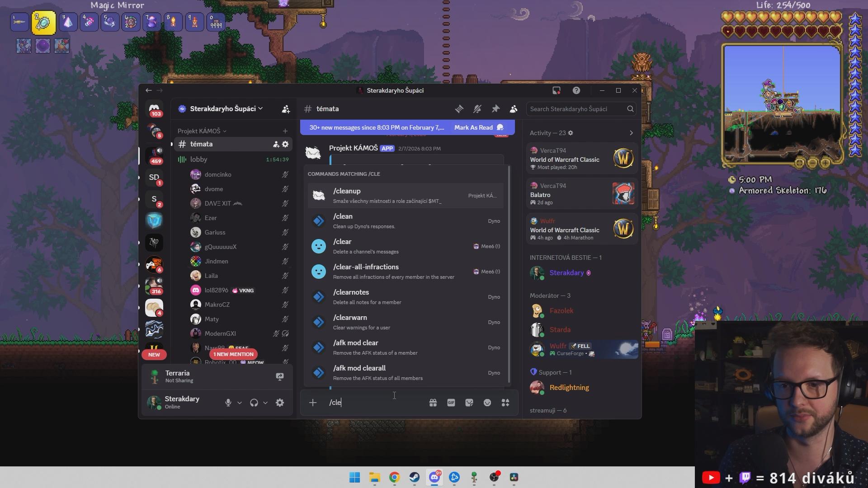The width and height of the screenshot is (868, 488).
Task: Open the microphone input options arrow
Action: pos(240,403)
